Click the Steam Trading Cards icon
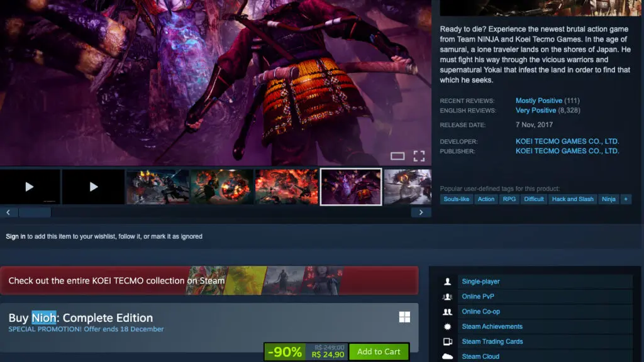The height and width of the screenshot is (362, 644). 447,341
